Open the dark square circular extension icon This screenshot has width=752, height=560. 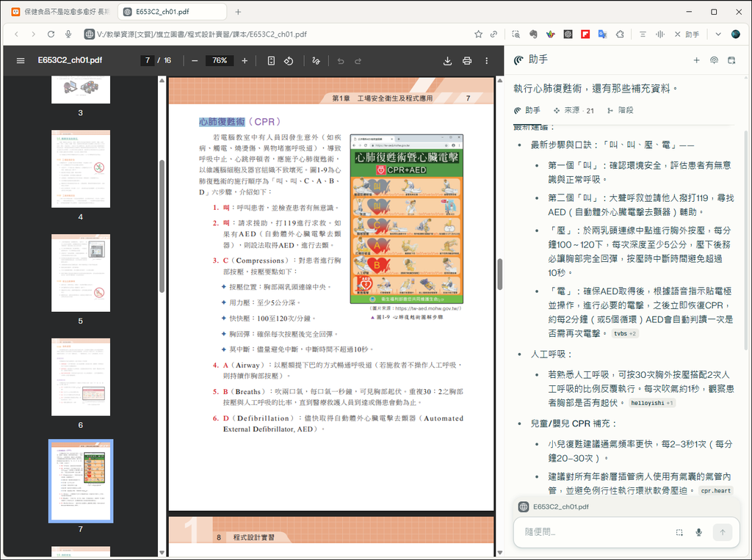(x=568, y=34)
